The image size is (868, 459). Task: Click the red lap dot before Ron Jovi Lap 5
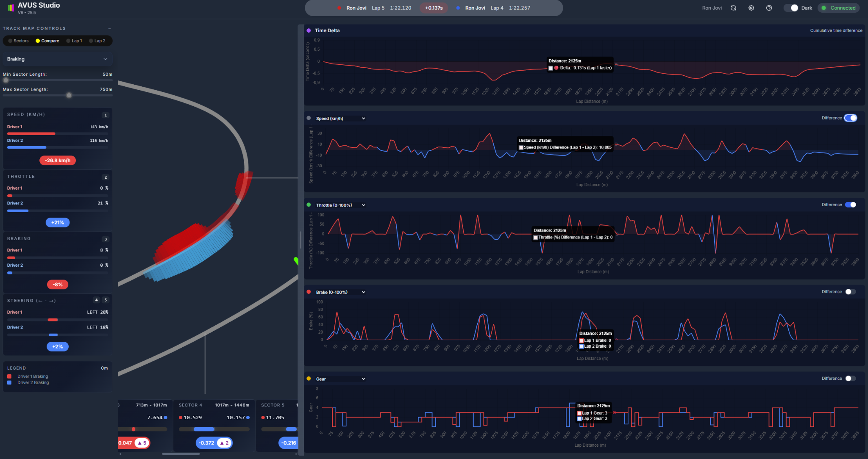[x=339, y=8]
